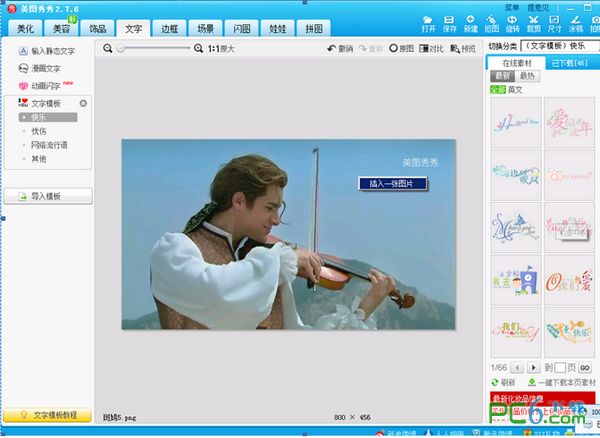Click the 保存 (Save) toolbar icon
Screen dimensions: 600x438
pos(449,22)
